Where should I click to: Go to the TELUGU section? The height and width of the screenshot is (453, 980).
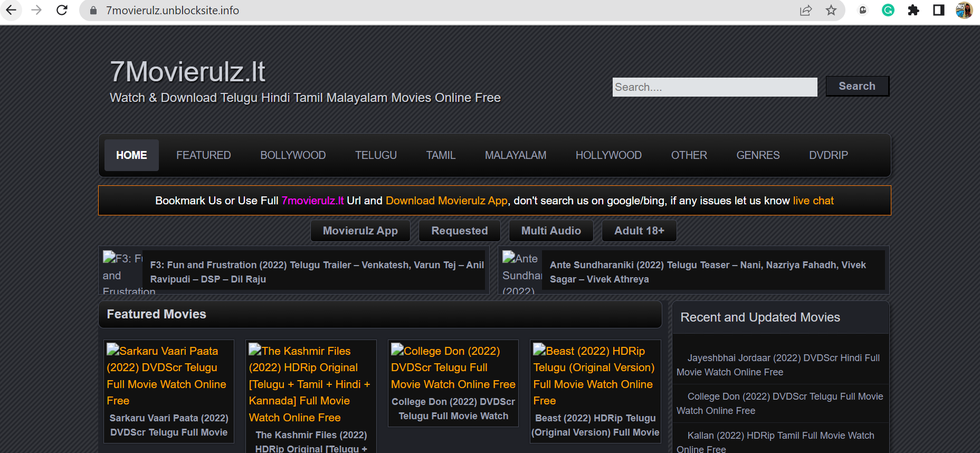(x=376, y=155)
